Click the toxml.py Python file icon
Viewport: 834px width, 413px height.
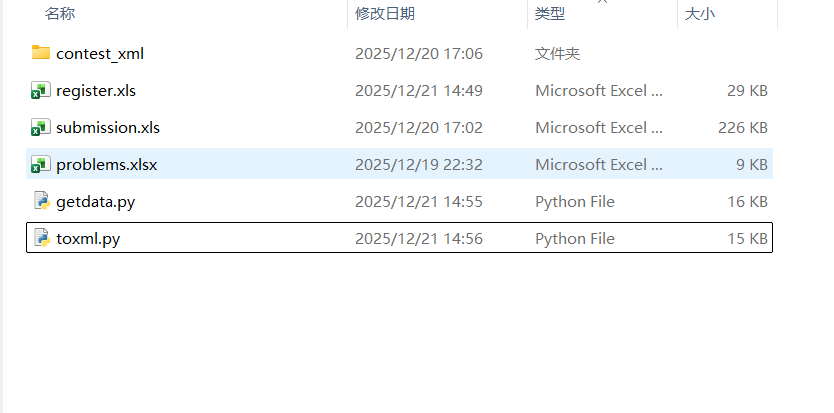[41, 238]
